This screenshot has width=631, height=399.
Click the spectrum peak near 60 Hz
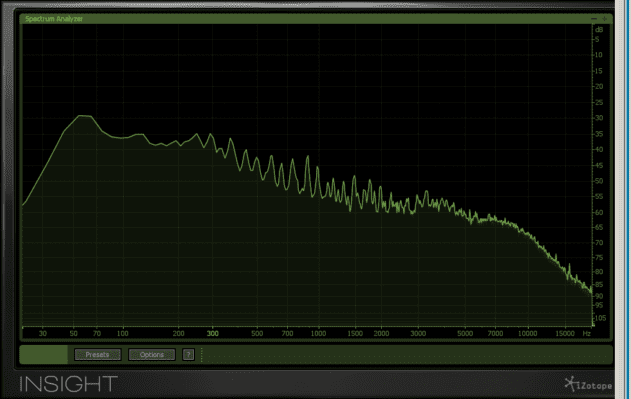pyautogui.click(x=85, y=116)
